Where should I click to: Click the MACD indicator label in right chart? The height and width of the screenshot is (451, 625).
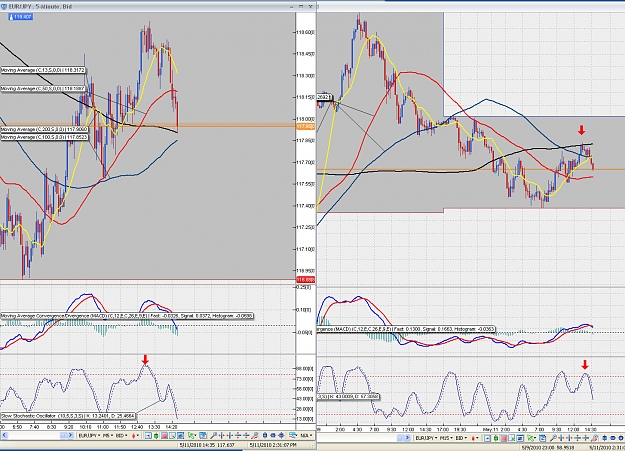click(x=406, y=329)
